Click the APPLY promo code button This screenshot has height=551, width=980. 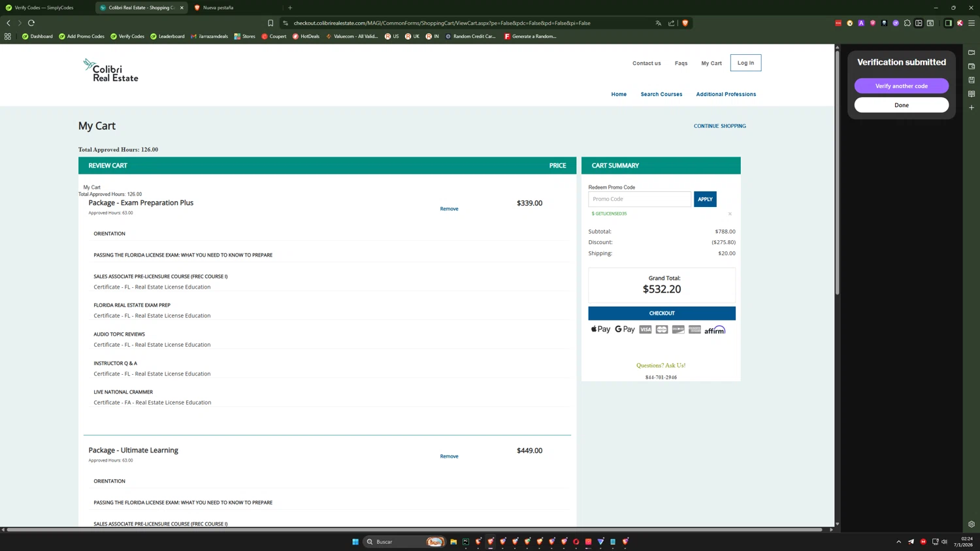click(x=705, y=199)
